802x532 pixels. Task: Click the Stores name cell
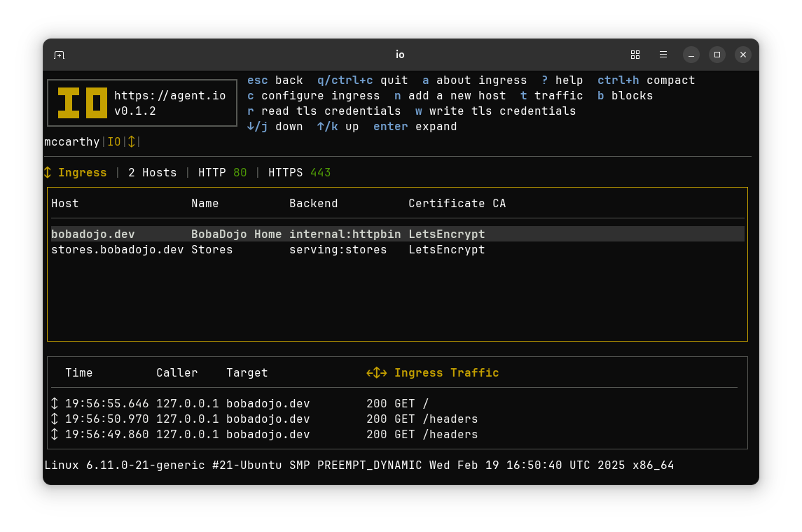click(x=212, y=249)
